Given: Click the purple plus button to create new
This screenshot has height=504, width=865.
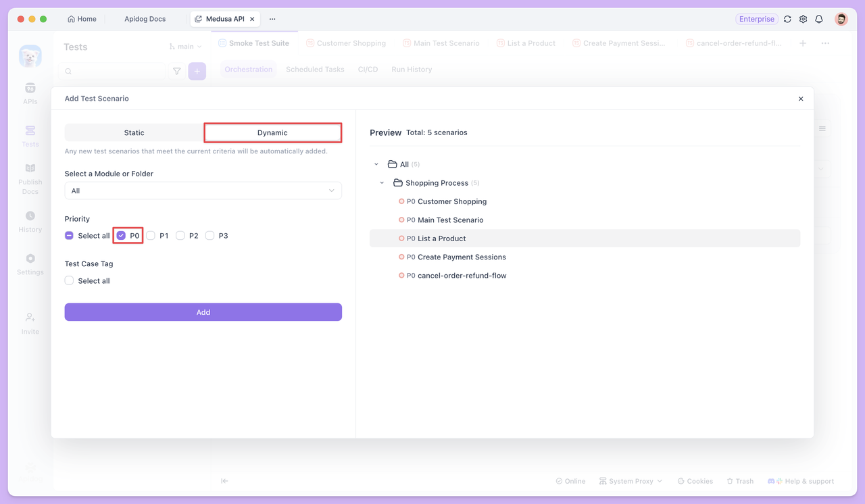Looking at the screenshot, I should pyautogui.click(x=197, y=70).
